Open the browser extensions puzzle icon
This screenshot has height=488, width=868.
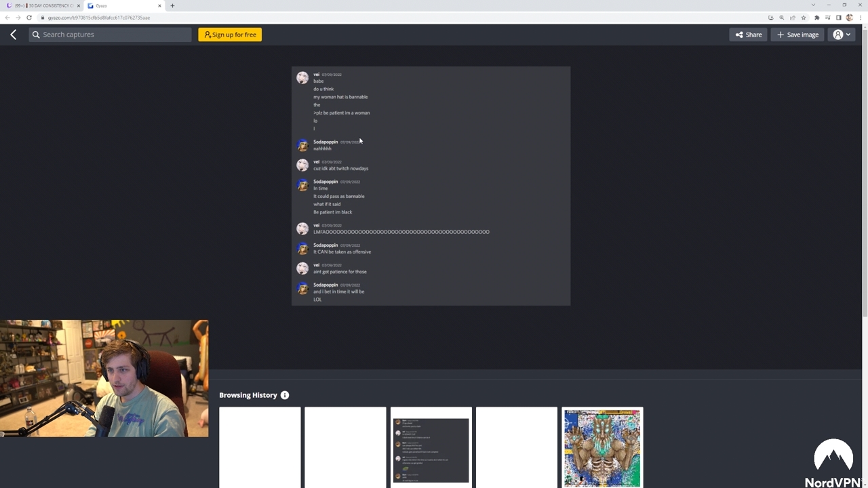pos(816,18)
